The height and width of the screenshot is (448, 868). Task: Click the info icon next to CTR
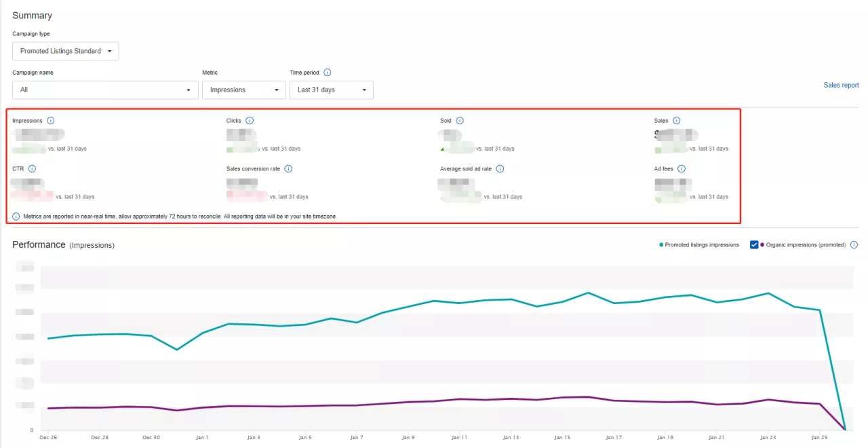[x=32, y=169]
